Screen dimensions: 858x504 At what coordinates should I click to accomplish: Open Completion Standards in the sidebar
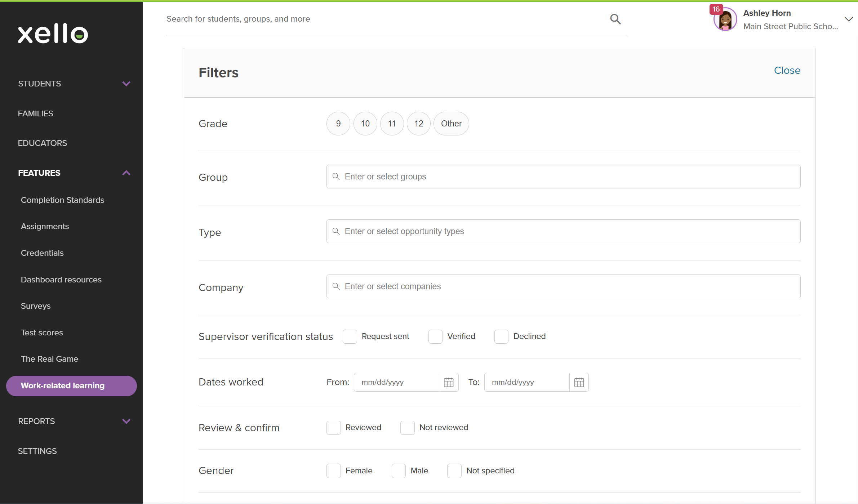(62, 200)
